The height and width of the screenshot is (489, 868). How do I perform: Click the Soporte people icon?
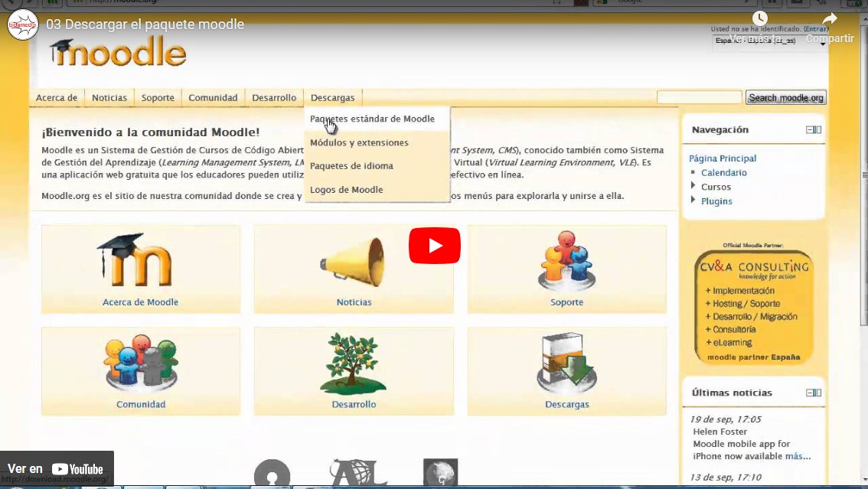click(x=566, y=261)
